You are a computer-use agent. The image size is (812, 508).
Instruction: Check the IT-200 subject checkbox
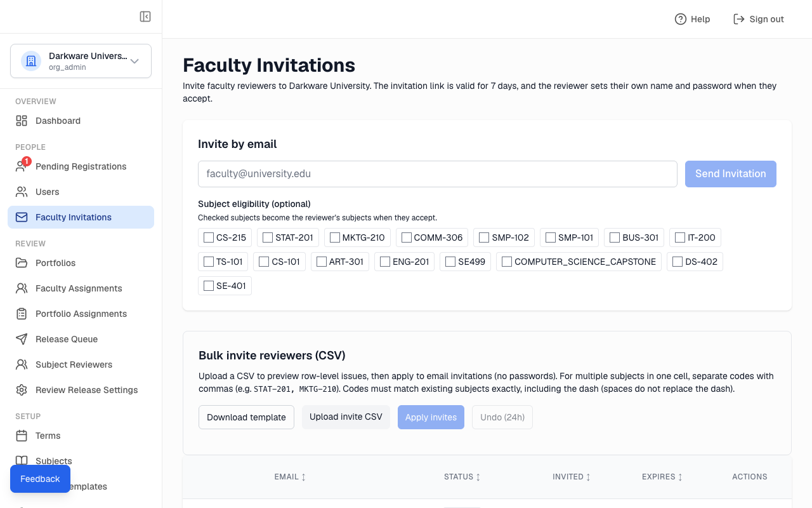[x=680, y=237]
